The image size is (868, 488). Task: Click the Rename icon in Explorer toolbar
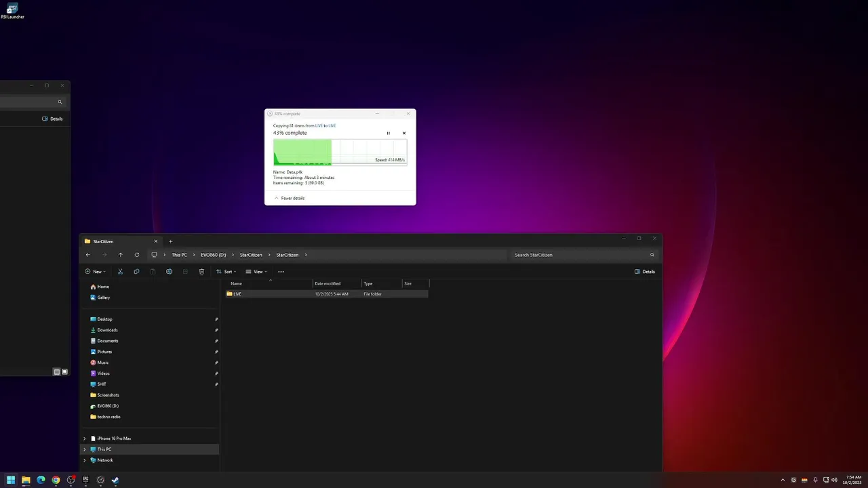[169, 272]
